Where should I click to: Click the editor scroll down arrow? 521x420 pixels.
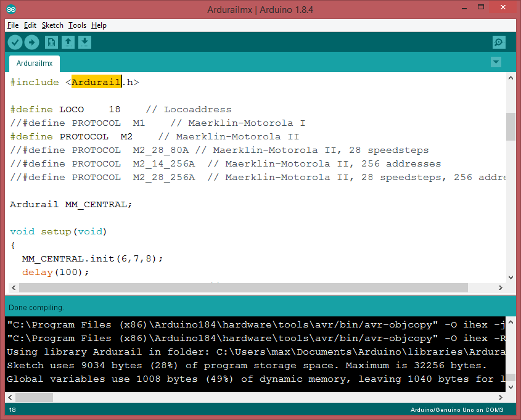pos(511,278)
